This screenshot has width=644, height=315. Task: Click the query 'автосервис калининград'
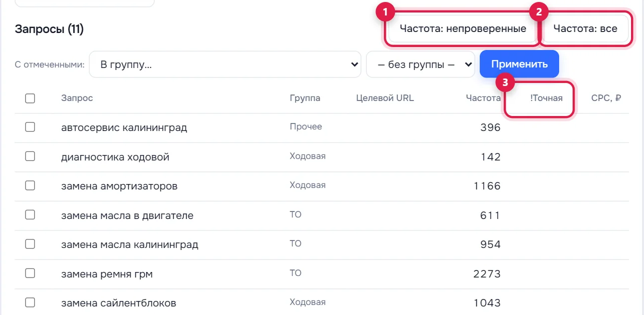[x=124, y=127]
